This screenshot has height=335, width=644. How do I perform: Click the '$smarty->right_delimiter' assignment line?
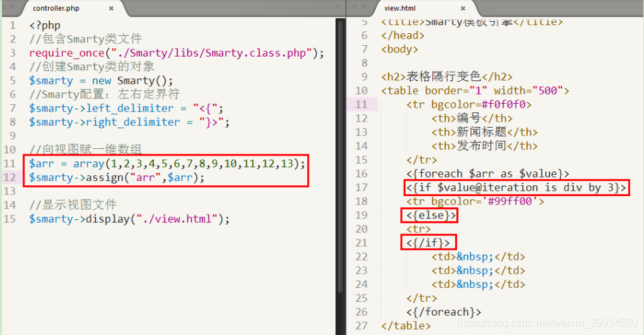pyautogui.click(x=129, y=122)
